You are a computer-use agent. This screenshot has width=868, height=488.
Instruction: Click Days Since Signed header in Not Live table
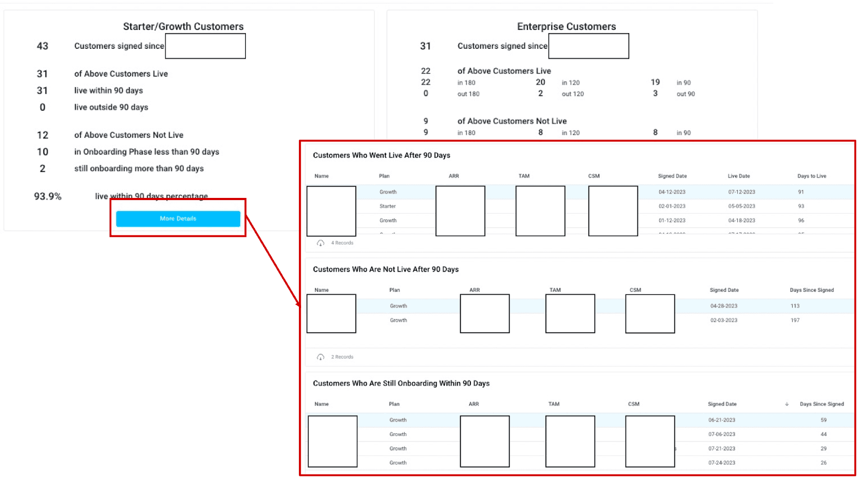pos(812,290)
